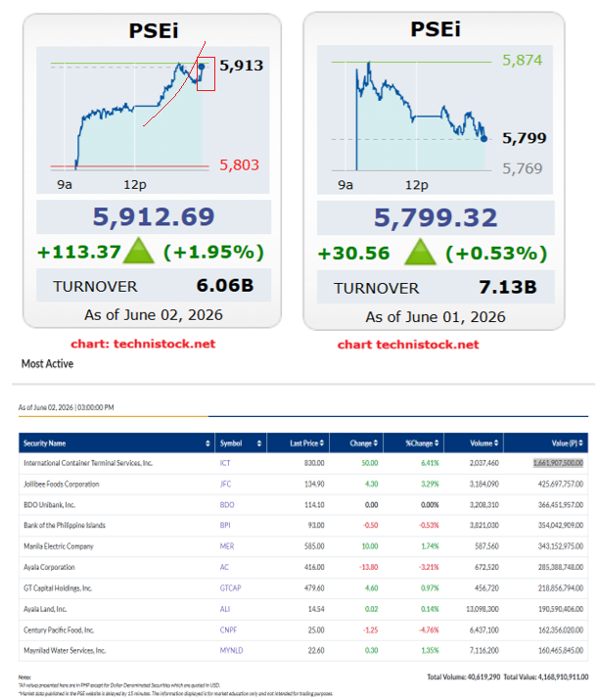
Task: Click the June 01 PSEi intraday chart
Action: click(x=435, y=119)
